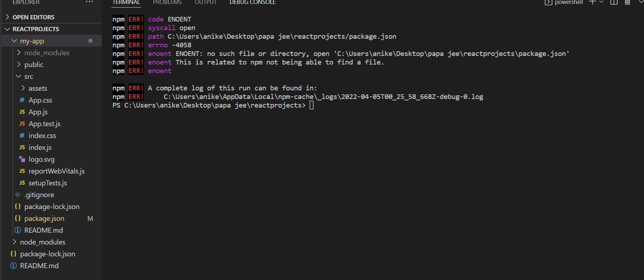Expand the OPEN EDITORS section

[7, 16]
